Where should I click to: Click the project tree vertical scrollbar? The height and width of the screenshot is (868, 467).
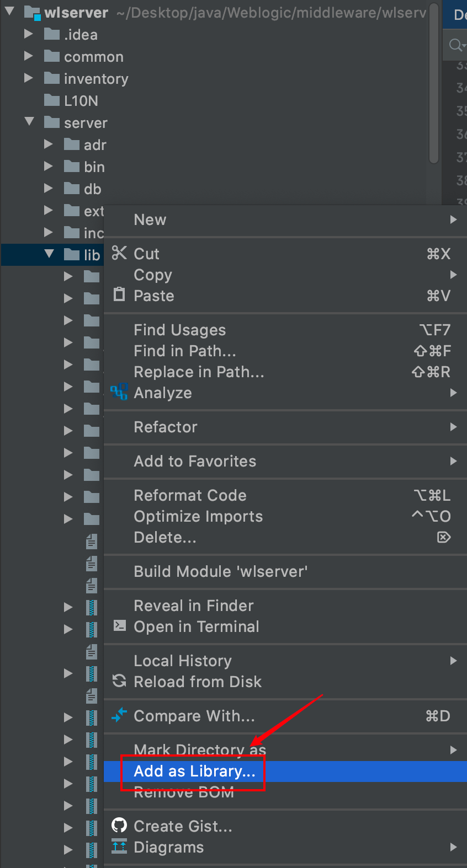(x=434, y=83)
